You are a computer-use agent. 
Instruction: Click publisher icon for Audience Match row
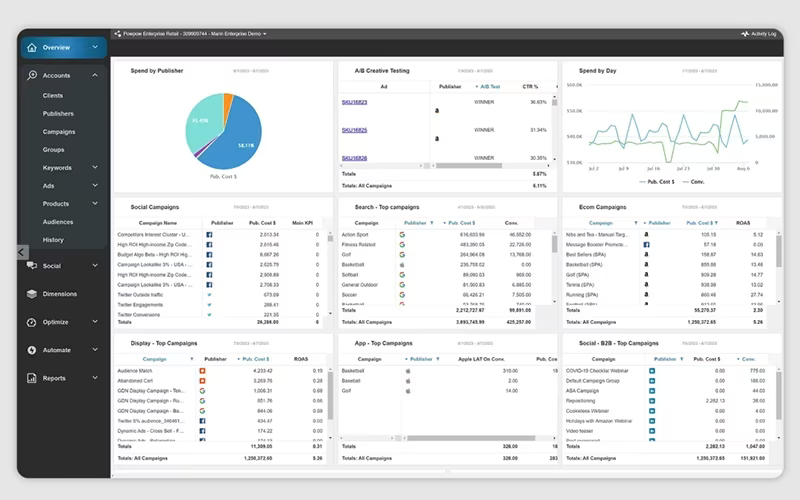pos(202,371)
